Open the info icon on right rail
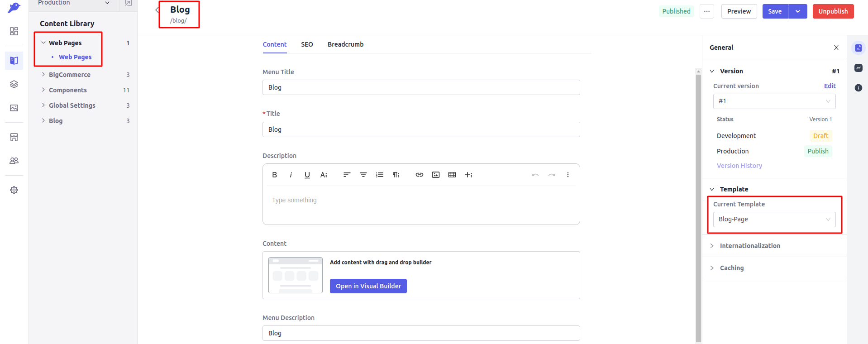This screenshot has height=344, width=868. click(858, 88)
